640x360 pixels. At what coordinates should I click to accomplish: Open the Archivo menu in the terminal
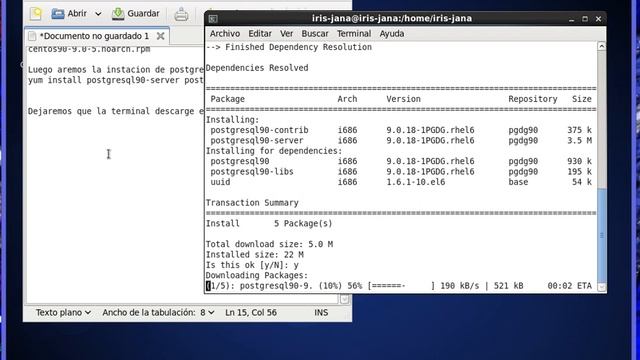(224, 33)
